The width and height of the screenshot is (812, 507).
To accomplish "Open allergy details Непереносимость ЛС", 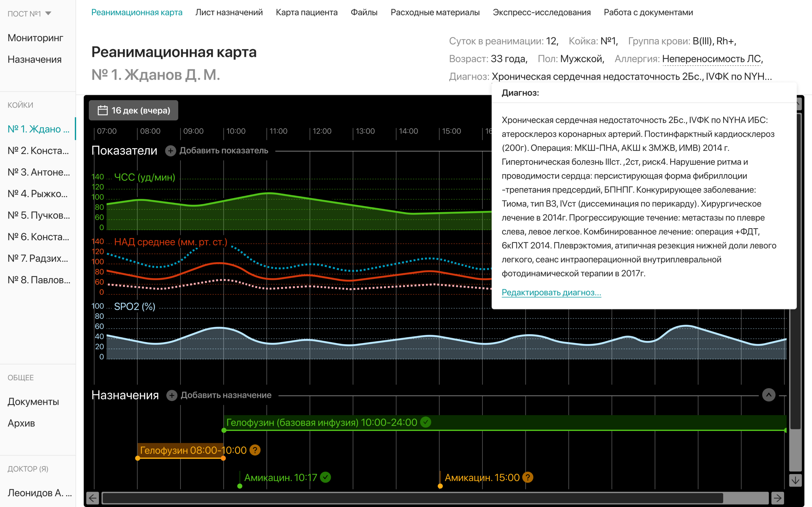I will pos(712,59).
